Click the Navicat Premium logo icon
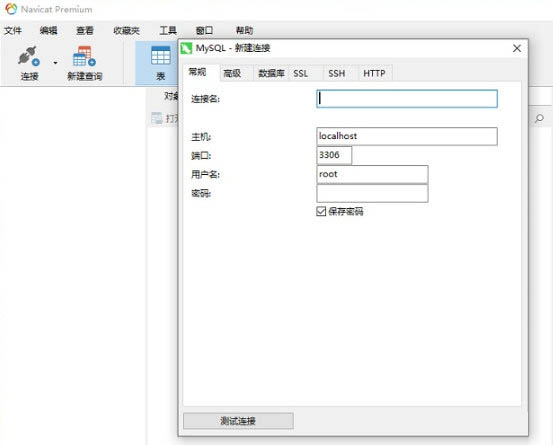 (x=11, y=9)
